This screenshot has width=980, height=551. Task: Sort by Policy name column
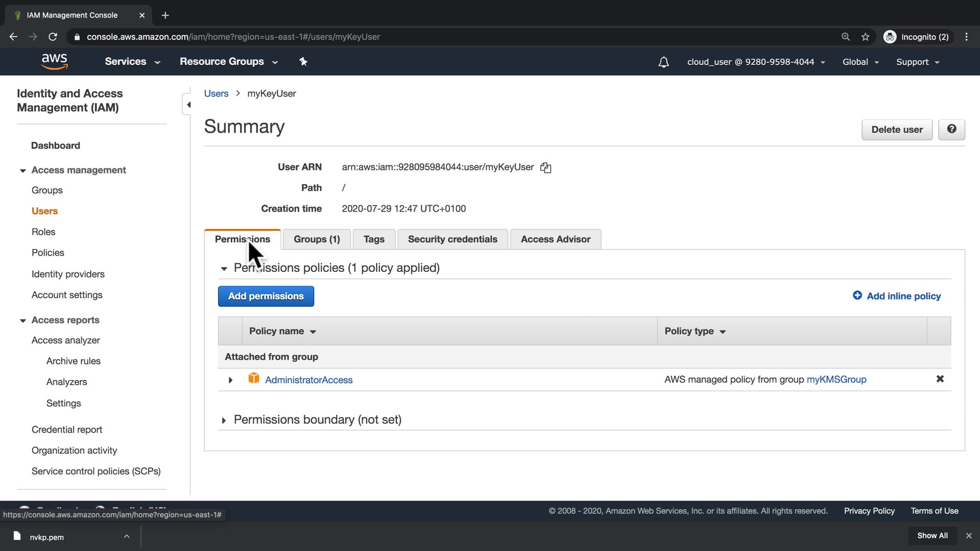282,332
